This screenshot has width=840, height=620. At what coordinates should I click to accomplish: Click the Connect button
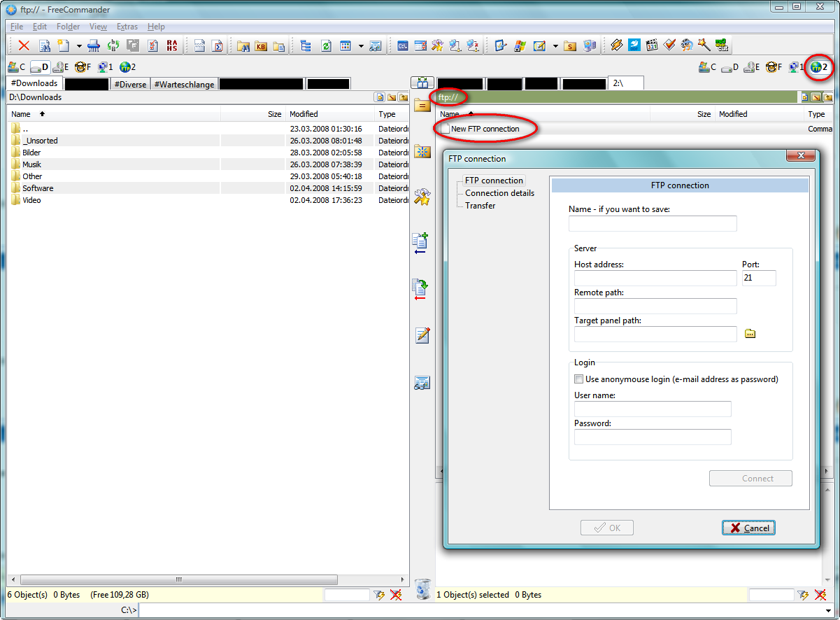(750, 479)
